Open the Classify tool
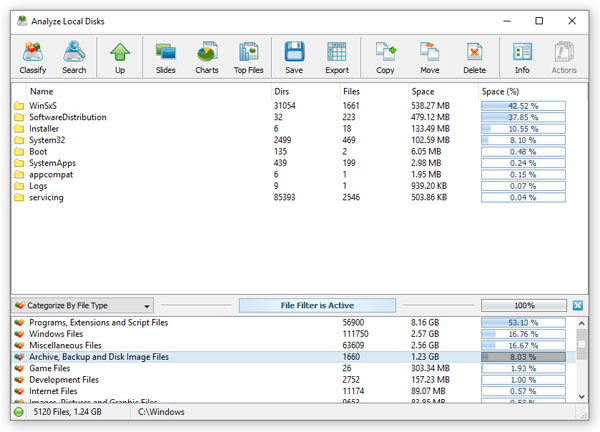This screenshot has width=600, height=432. (x=33, y=57)
